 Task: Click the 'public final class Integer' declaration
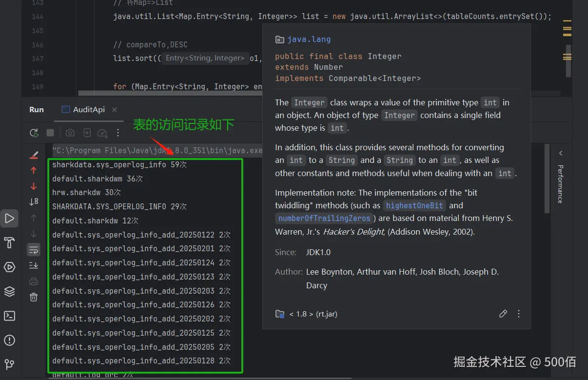(338, 56)
